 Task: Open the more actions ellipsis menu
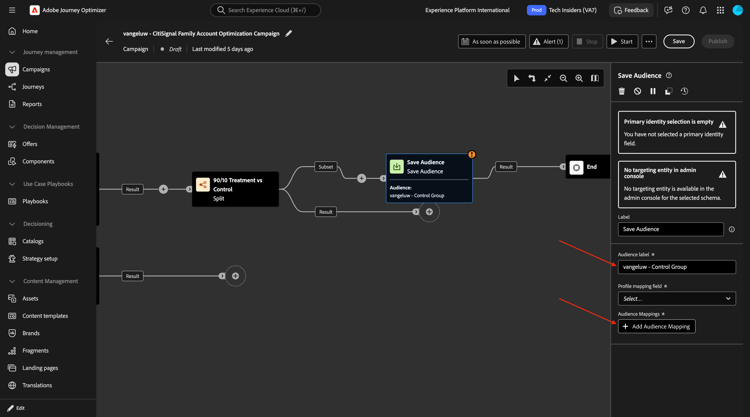coord(649,42)
